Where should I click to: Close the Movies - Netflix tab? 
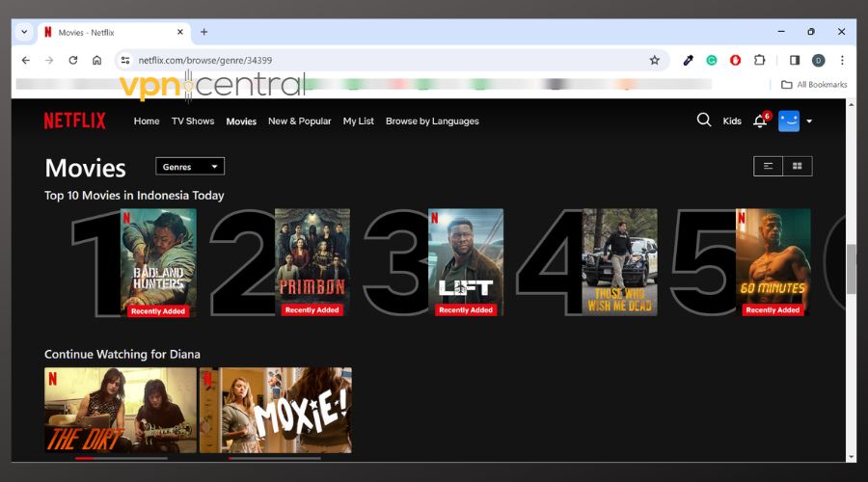(x=180, y=32)
